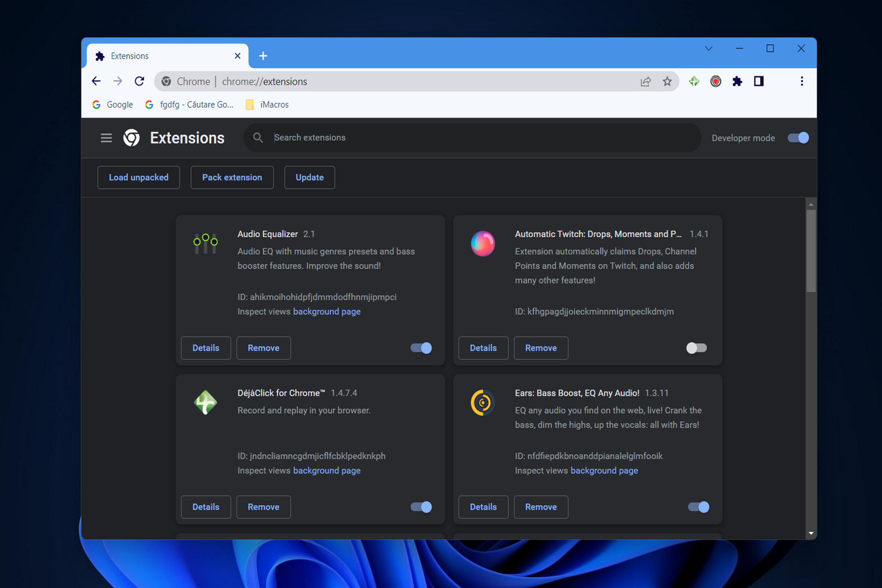882x588 pixels.
Task: Open the fgdfg - Căutare Go... bookmark
Action: 189,105
